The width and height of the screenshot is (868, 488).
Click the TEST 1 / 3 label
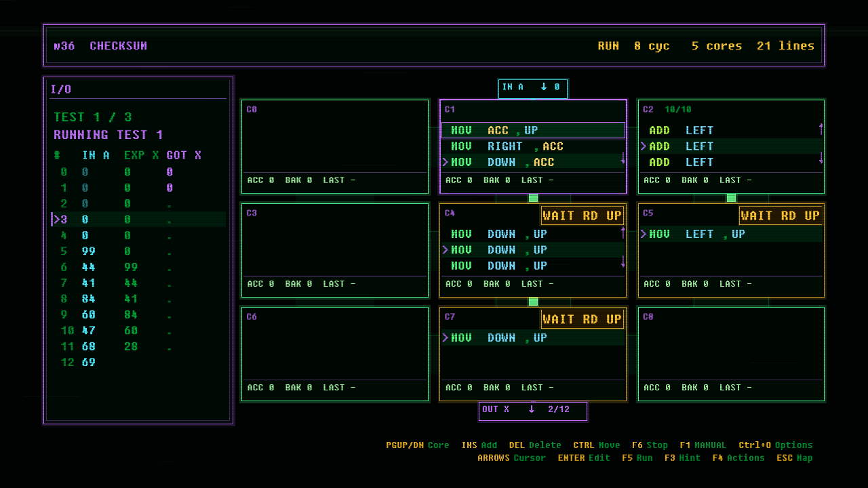coord(93,117)
